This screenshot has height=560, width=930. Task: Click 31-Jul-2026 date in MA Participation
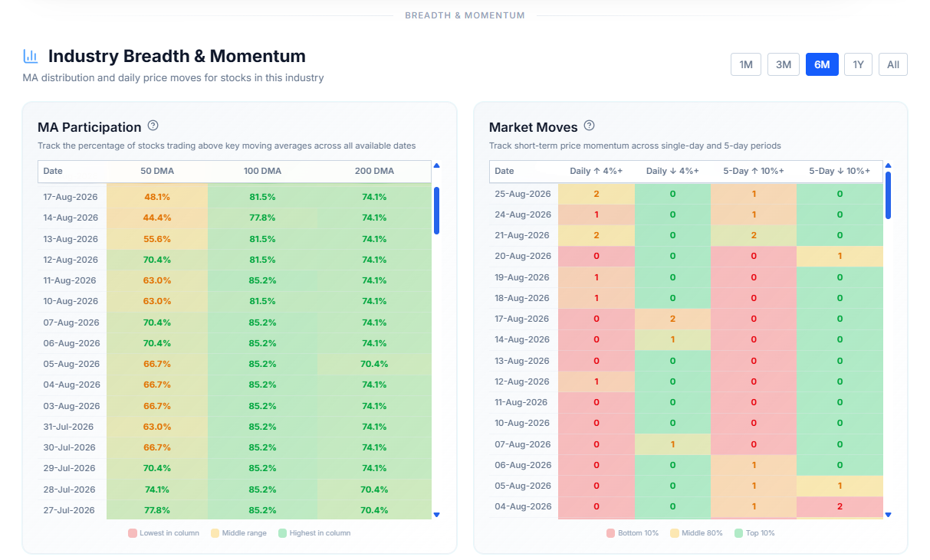68,427
